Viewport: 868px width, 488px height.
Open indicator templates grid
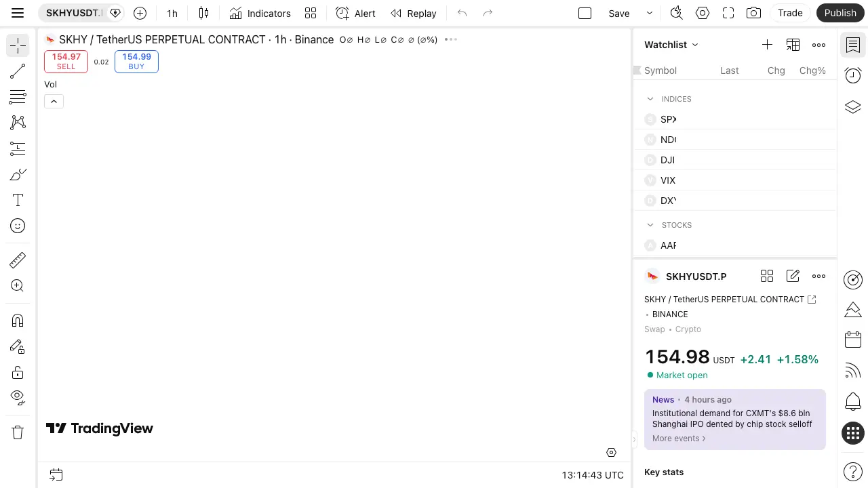(311, 13)
